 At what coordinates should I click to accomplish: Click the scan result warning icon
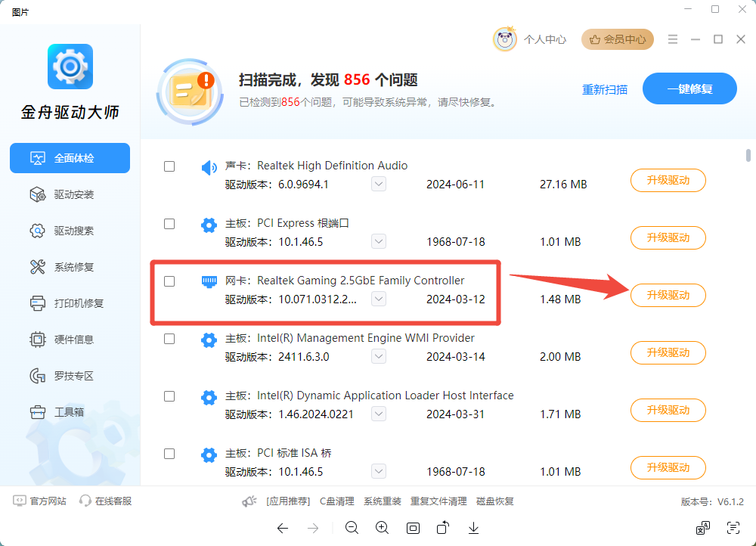click(x=190, y=92)
